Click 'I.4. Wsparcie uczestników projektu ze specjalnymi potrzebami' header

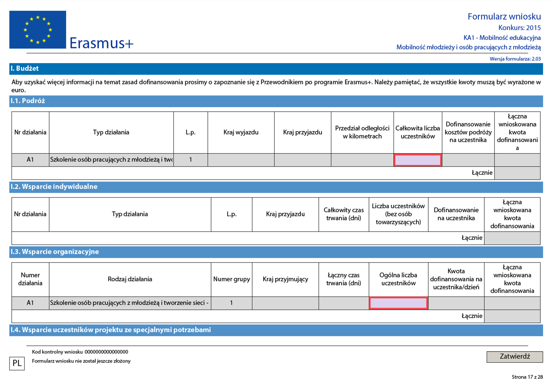tap(276, 330)
